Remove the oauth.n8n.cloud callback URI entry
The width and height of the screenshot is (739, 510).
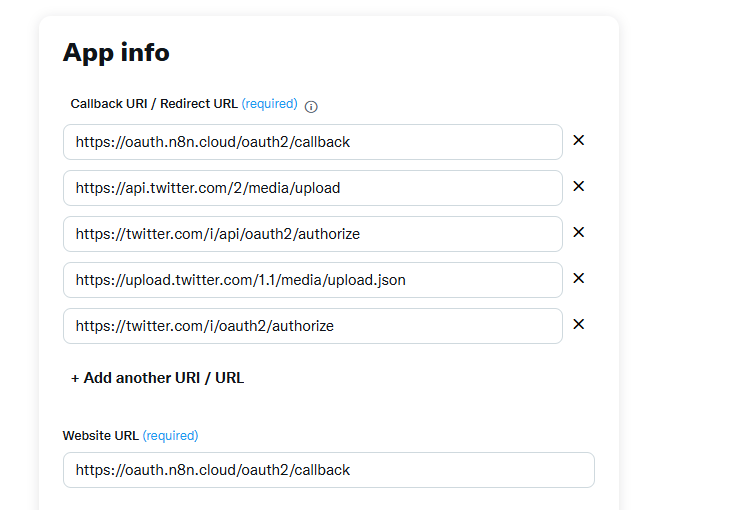click(579, 140)
